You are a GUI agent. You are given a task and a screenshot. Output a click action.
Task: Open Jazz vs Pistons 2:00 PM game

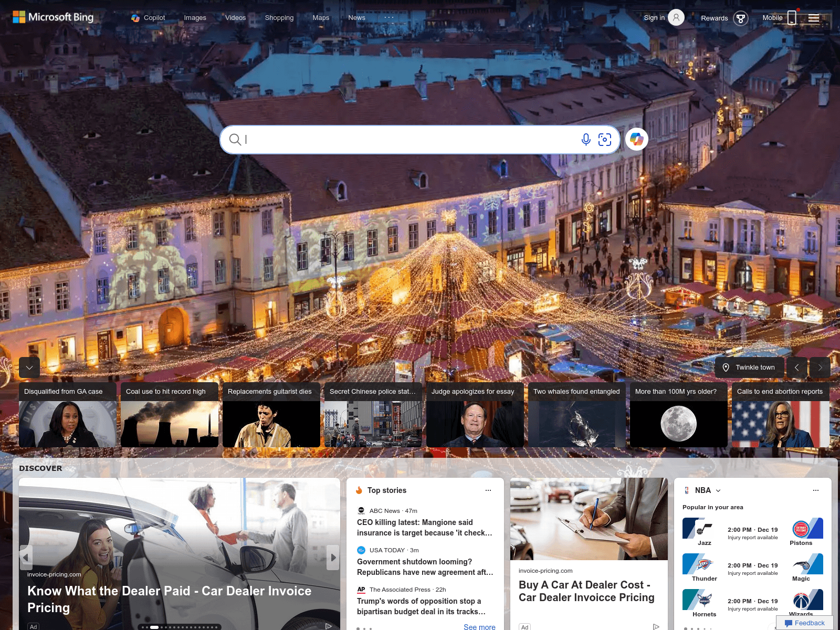[753, 533]
